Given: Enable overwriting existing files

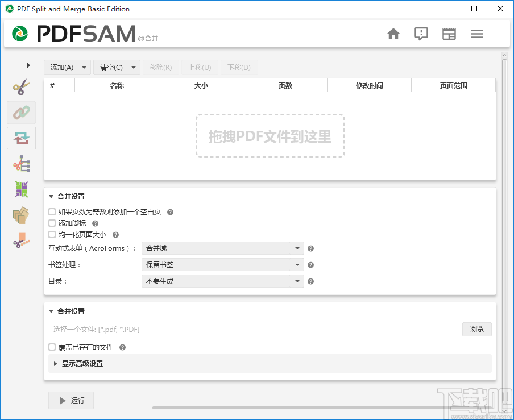Looking at the screenshot, I should [52, 347].
